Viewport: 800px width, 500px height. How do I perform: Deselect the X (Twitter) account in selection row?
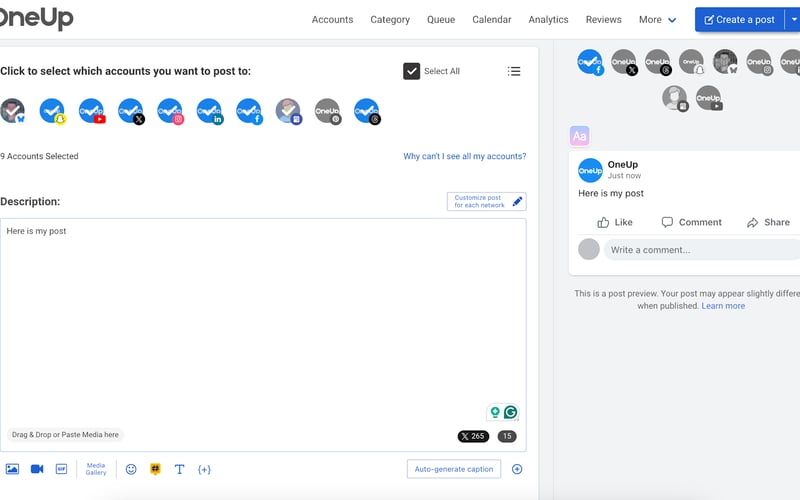pyautogui.click(x=131, y=111)
